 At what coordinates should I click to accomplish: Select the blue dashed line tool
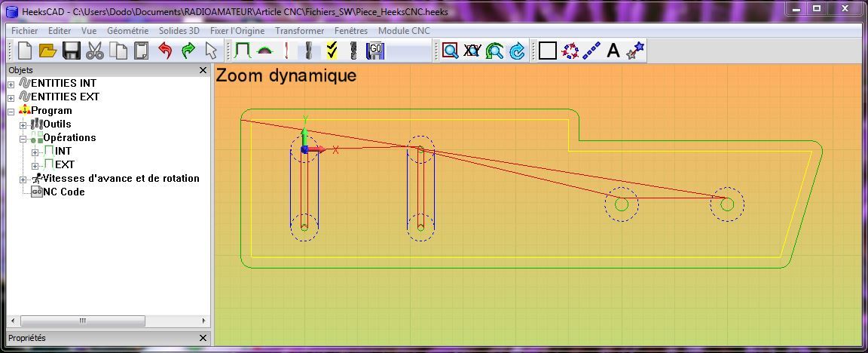(591, 51)
